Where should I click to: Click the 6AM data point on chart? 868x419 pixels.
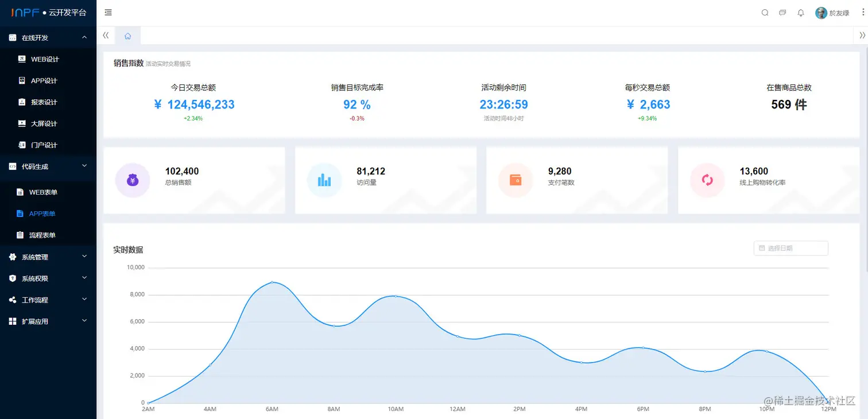click(272, 282)
